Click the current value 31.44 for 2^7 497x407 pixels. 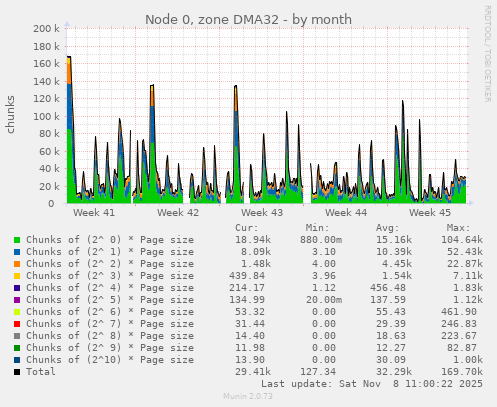[x=250, y=324]
